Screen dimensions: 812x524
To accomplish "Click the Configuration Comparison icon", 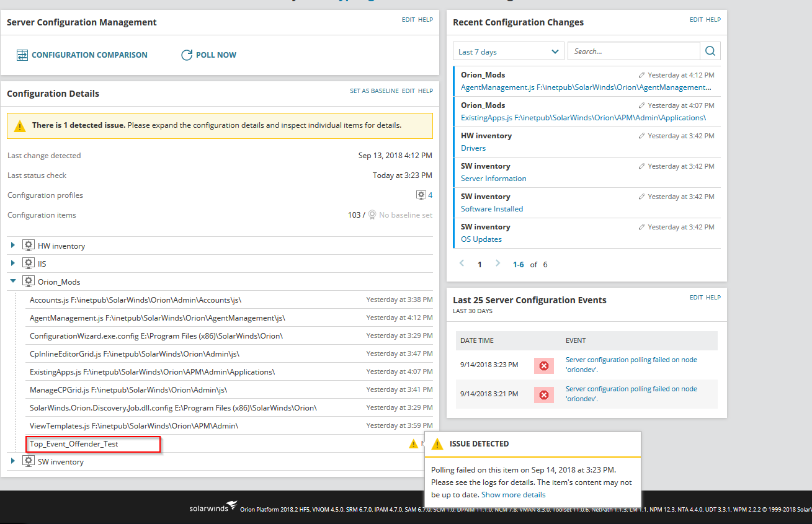I will coord(22,55).
